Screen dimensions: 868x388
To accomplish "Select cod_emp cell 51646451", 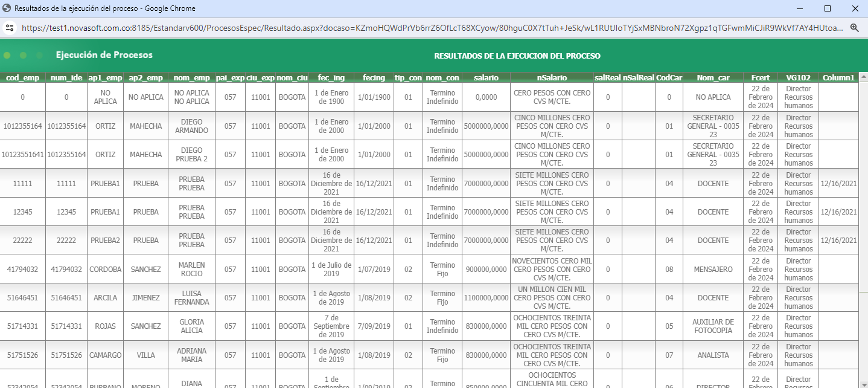I will [x=23, y=298].
